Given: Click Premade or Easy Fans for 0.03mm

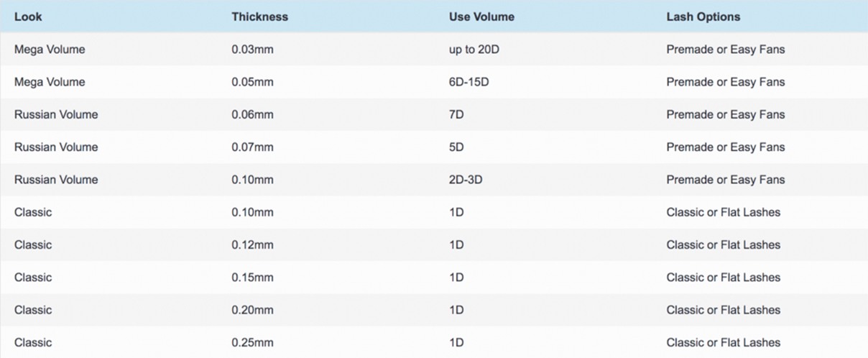Looking at the screenshot, I should point(726,50).
